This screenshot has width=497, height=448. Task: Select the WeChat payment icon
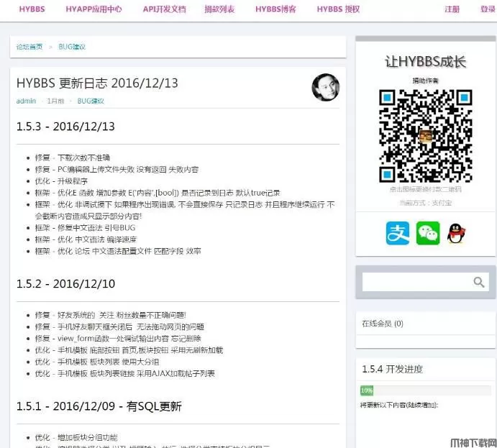coord(427,233)
